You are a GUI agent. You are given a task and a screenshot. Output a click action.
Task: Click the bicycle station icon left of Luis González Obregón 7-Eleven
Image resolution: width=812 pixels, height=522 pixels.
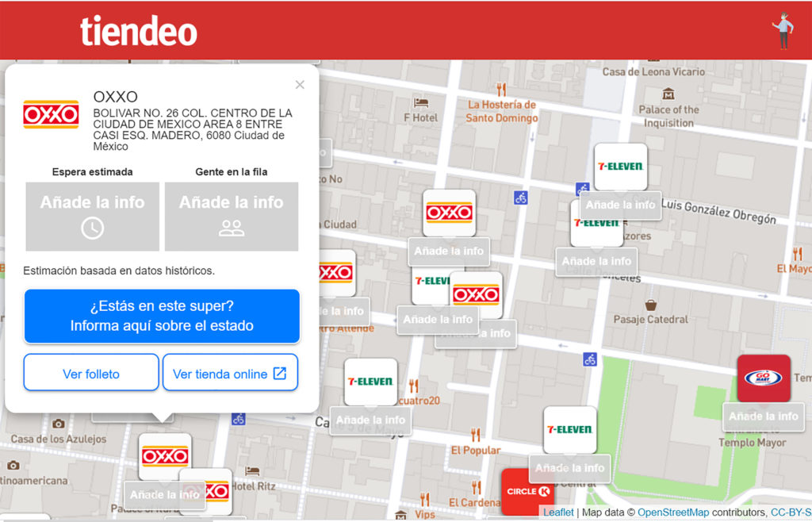pyautogui.click(x=583, y=189)
